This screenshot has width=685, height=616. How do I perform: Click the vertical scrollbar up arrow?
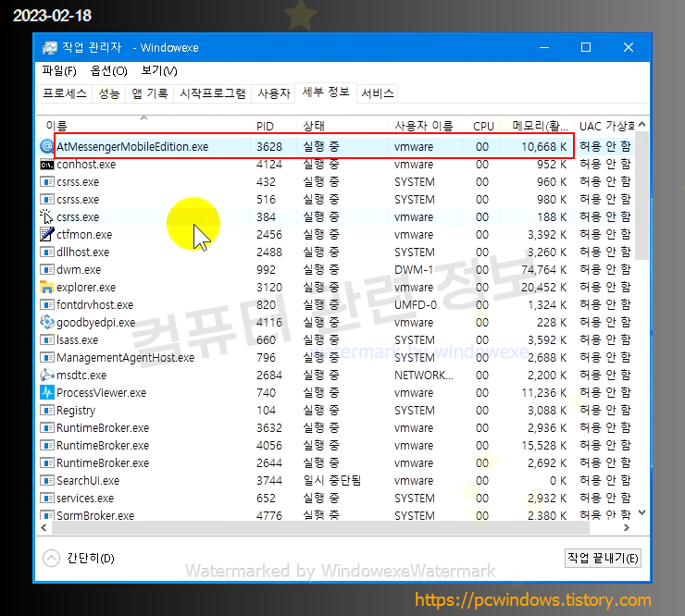click(x=641, y=125)
